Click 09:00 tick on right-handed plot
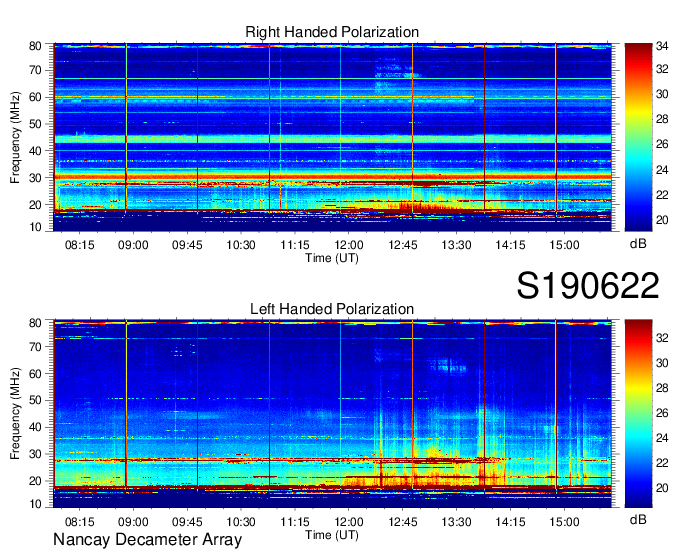680x552 pixels. tap(133, 245)
